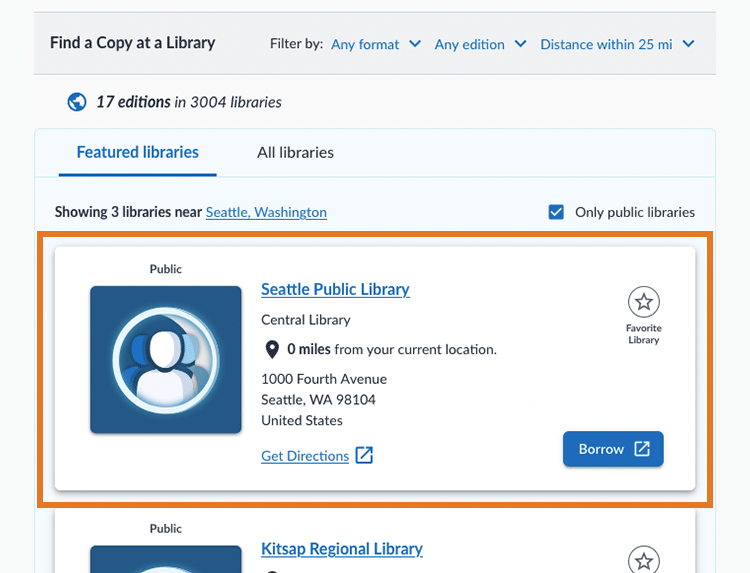Click the globe icon beside 17 editions
This screenshot has height=573, width=750.
point(77,102)
